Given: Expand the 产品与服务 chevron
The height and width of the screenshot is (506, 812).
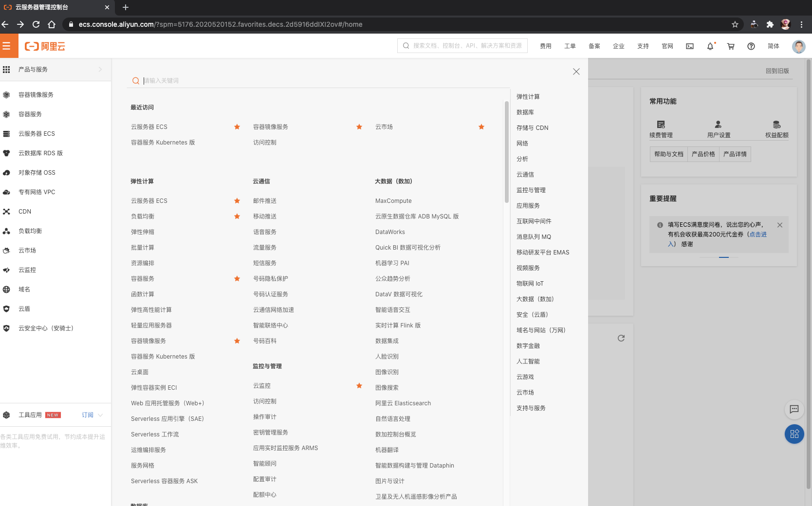Looking at the screenshot, I should [100, 70].
